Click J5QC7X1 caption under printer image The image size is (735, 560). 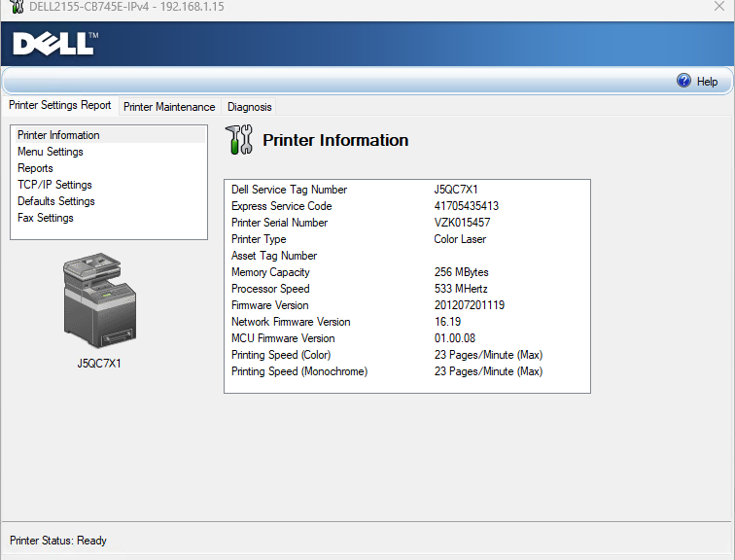pyautogui.click(x=99, y=364)
